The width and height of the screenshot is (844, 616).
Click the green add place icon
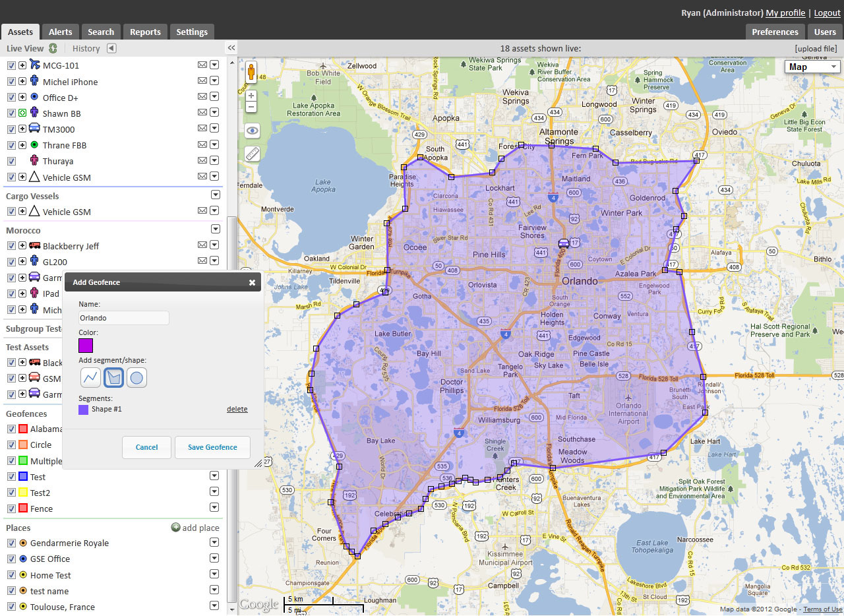[175, 528]
